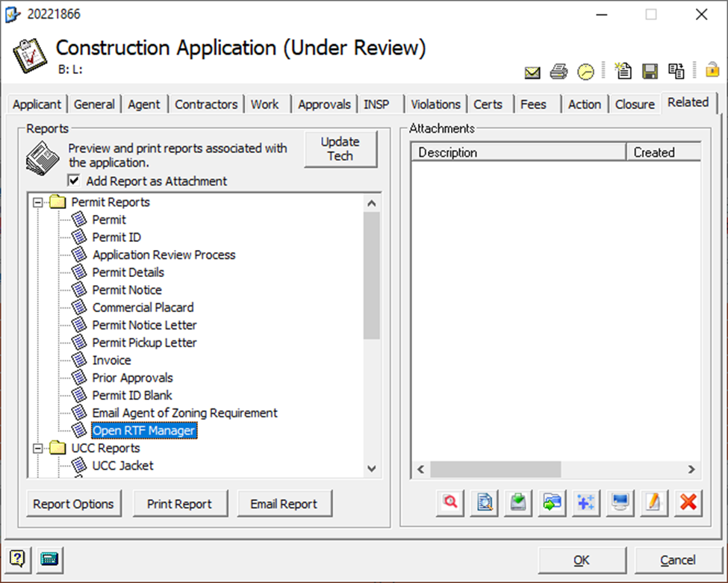The width and height of the screenshot is (728, 583).
Task: Click the Update Tech button
Action: pos(340,149)
